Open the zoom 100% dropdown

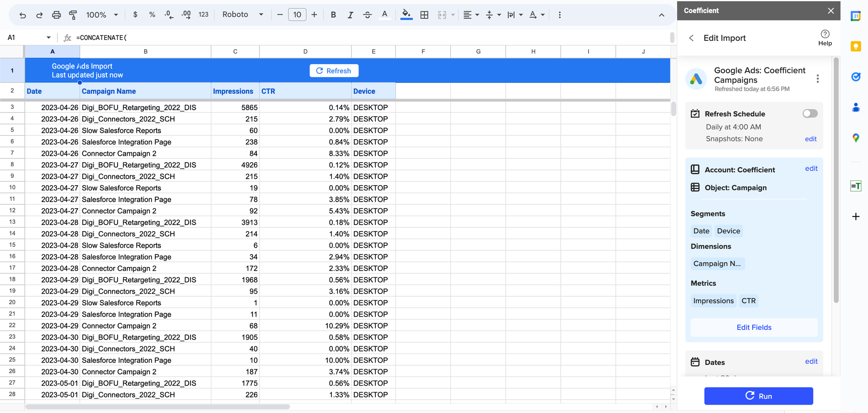102,15
